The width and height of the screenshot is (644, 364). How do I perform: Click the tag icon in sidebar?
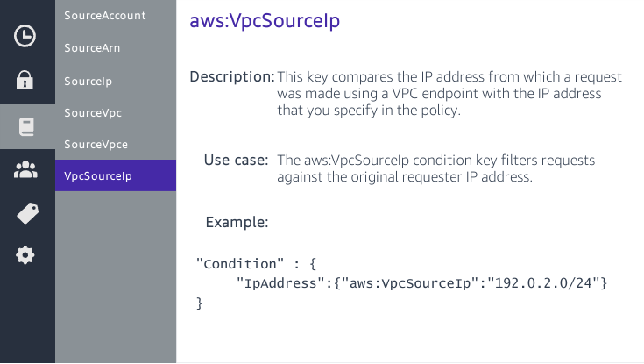click(x=26, y=213)
